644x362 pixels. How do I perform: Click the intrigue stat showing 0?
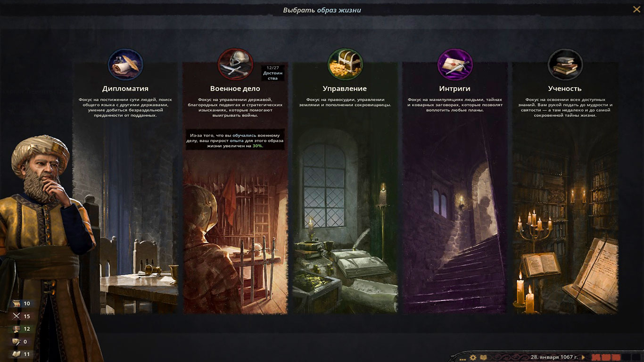tap(20, 342)
